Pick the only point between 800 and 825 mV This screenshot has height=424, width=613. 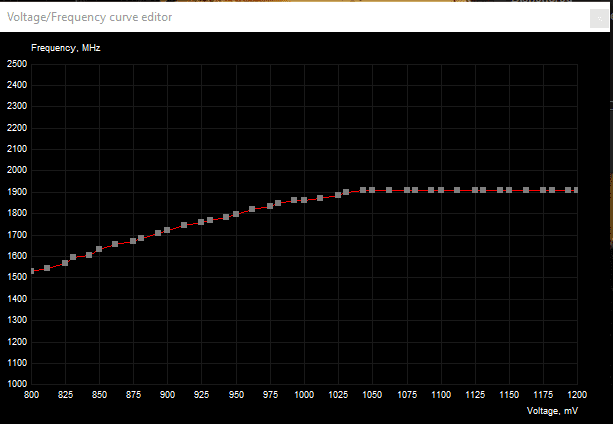coord(47,268)
